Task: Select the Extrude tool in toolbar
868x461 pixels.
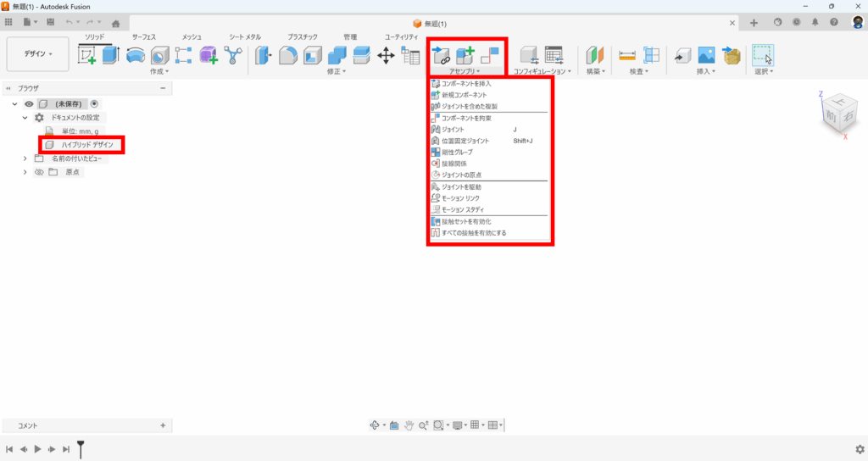Action: click(111, 55)
